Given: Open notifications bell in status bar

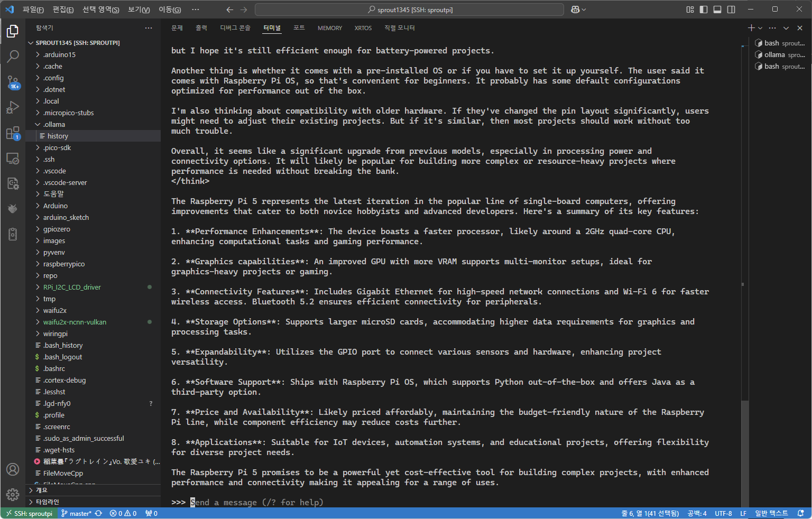Looking at the screenshot, I should click(801, 513).
